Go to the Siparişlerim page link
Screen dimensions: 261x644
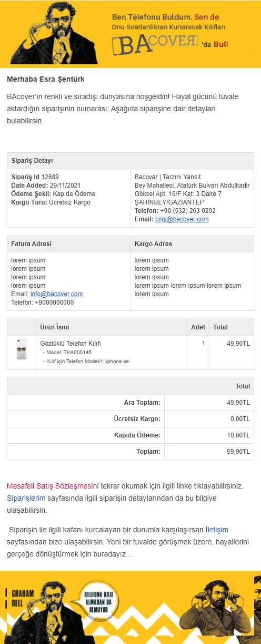26,497
